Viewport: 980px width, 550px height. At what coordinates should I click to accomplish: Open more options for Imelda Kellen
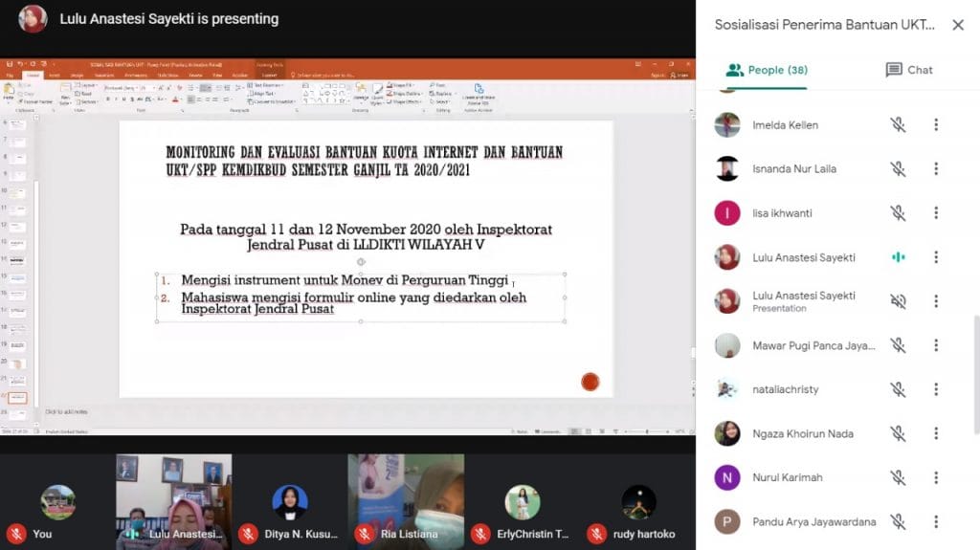936,125
